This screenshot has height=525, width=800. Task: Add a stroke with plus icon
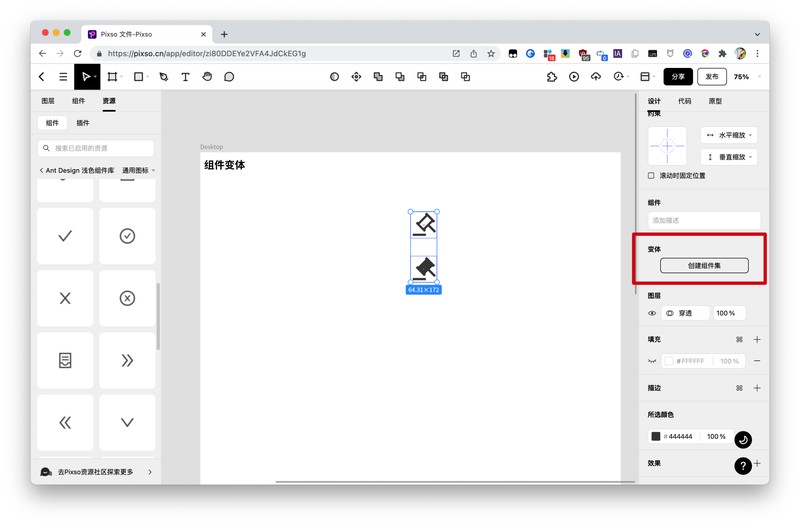point(757,388)
